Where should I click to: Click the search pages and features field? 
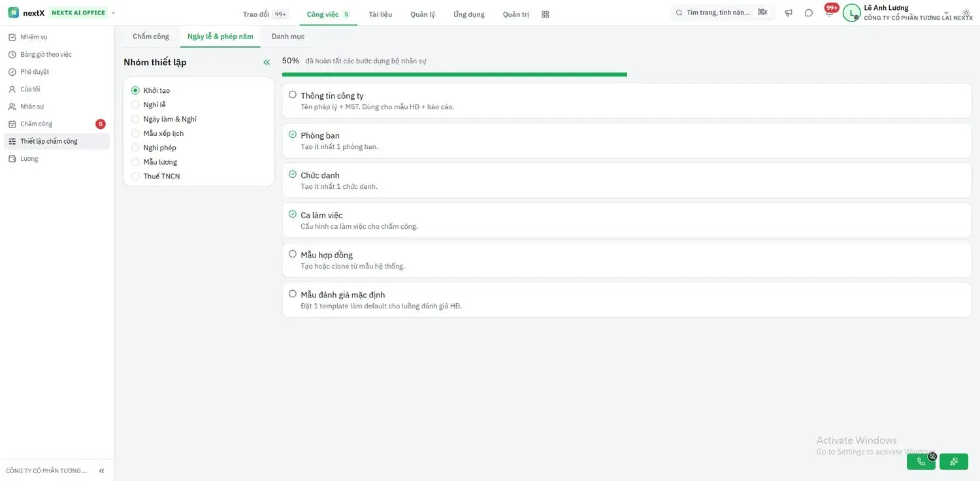(x=723, y=13)
